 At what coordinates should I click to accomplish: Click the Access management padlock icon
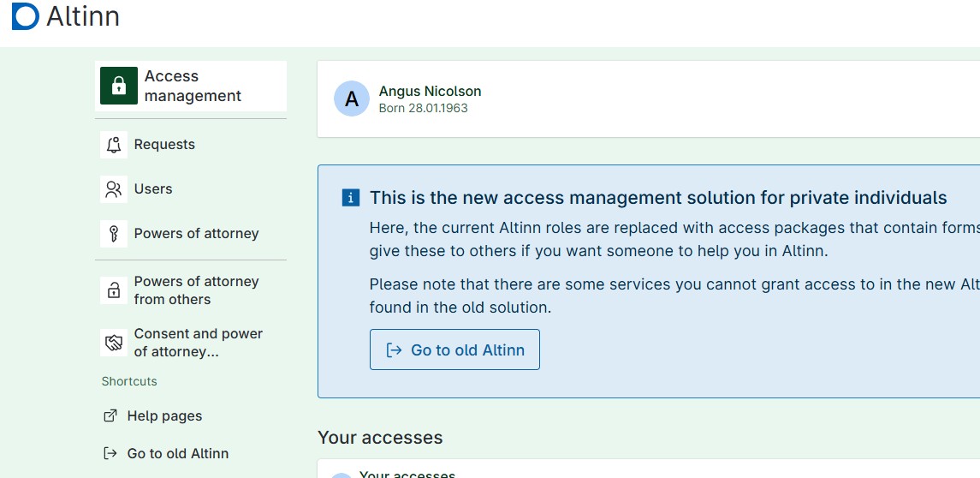(x=119, y=86)
